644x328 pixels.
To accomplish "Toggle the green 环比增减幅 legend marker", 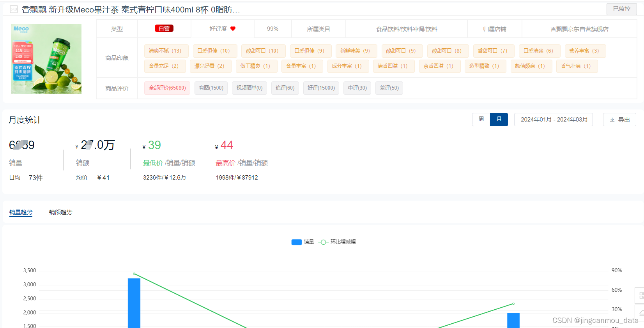I will [323, 242].
